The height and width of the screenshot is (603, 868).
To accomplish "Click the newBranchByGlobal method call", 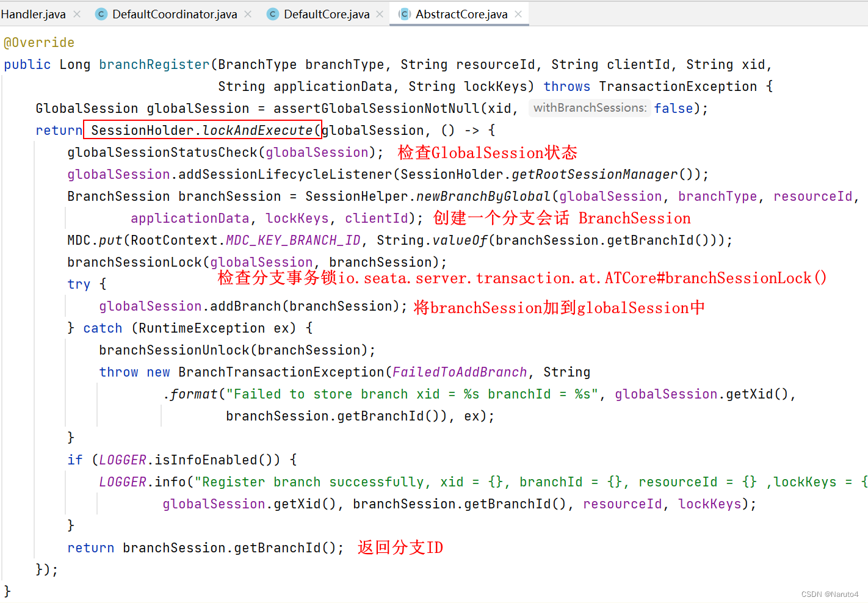I will pos(483,197).
